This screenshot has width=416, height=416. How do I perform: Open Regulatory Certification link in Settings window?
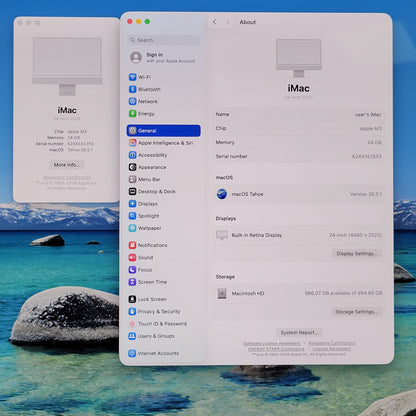click(x=332, y=343)
